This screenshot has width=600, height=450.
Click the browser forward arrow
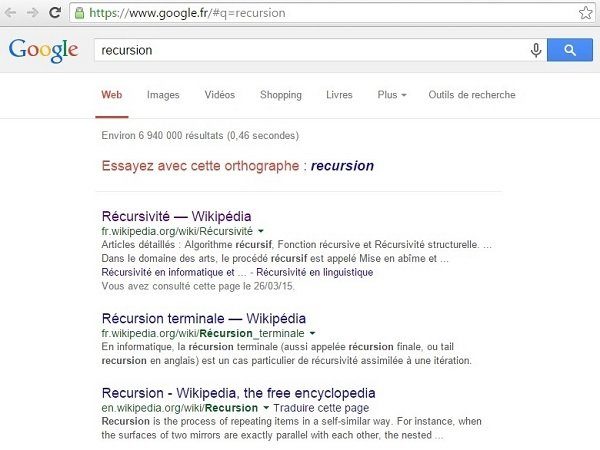pyautogui.click(x=33, y=13)
